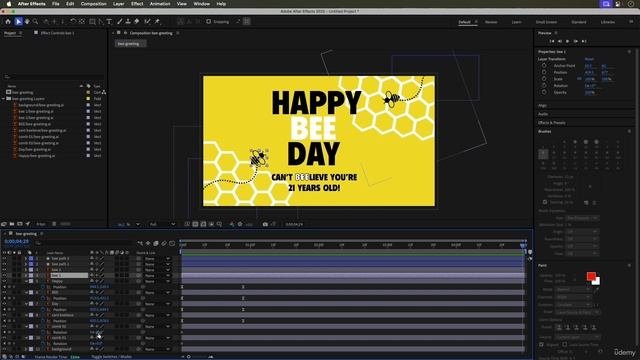Open the composition mini-flowchart in timeline
The width and height of the screenshot is (640, 360).
(140, 244)
